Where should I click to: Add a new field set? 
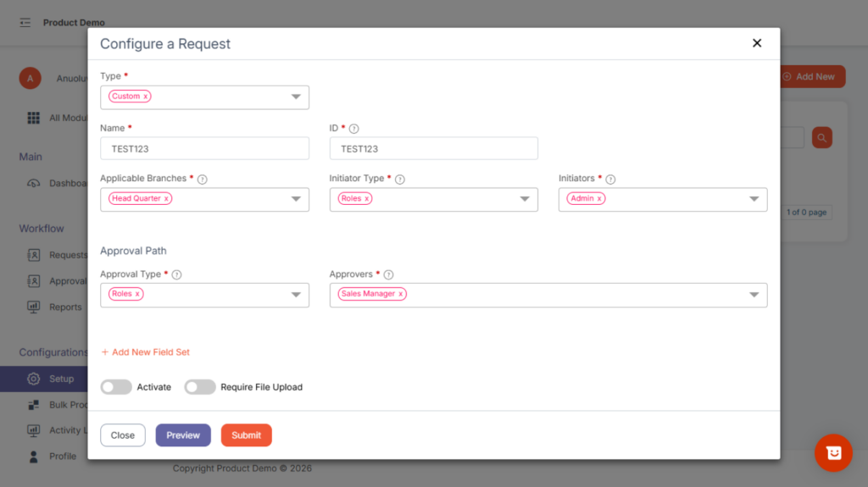coord(145,352)
